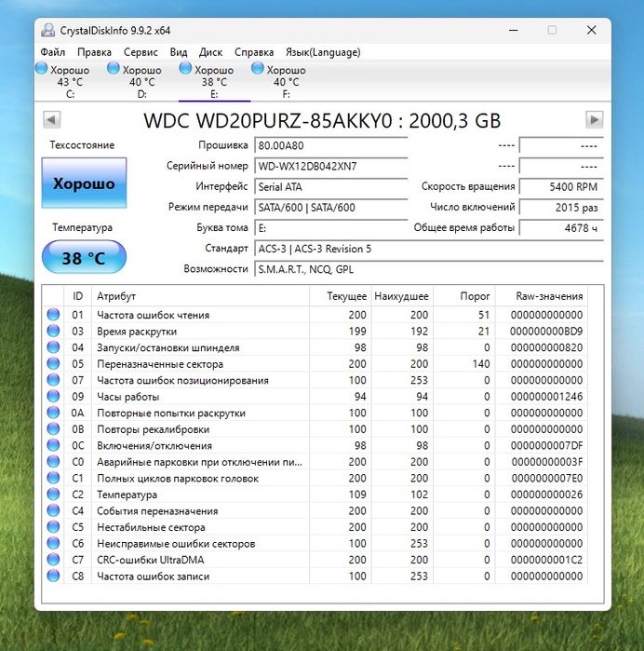Click the Стандарт field ACS-3 Revision 5
Image resolution: width=644 pixels, height=651 pixels.
coord(429,249)
